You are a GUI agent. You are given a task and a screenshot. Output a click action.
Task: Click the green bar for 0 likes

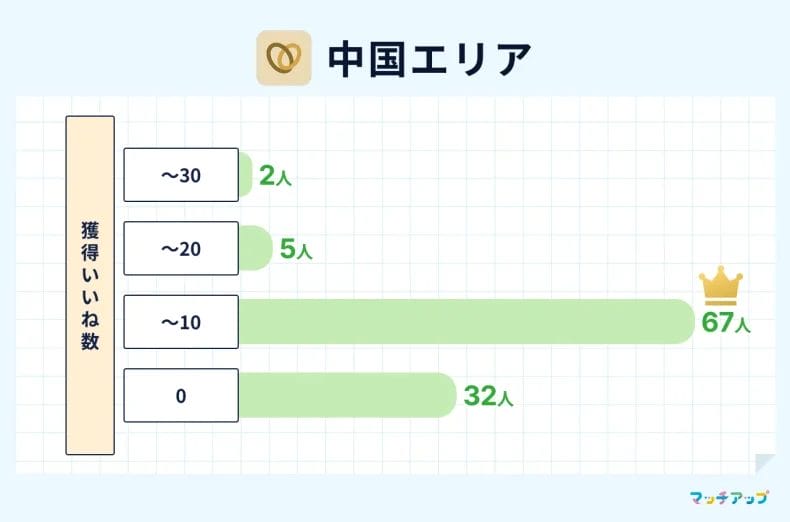click(x=346, y=395)
